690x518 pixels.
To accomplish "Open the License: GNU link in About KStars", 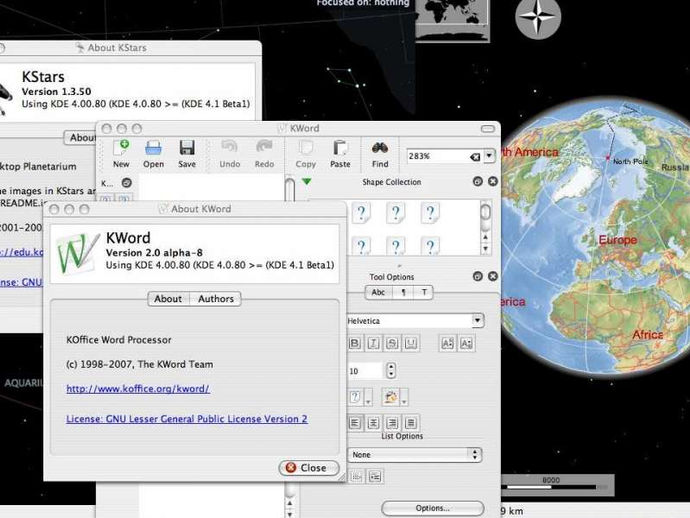I will (21, 282).
